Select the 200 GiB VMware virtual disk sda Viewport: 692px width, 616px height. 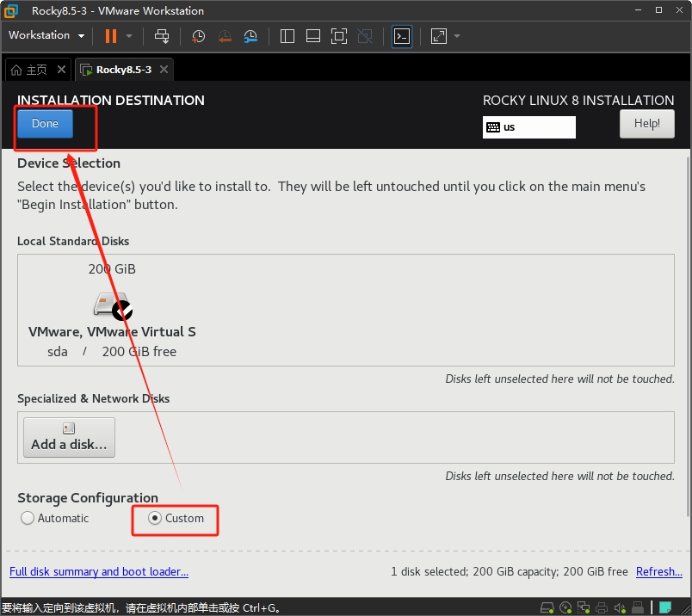click(112, 310)
